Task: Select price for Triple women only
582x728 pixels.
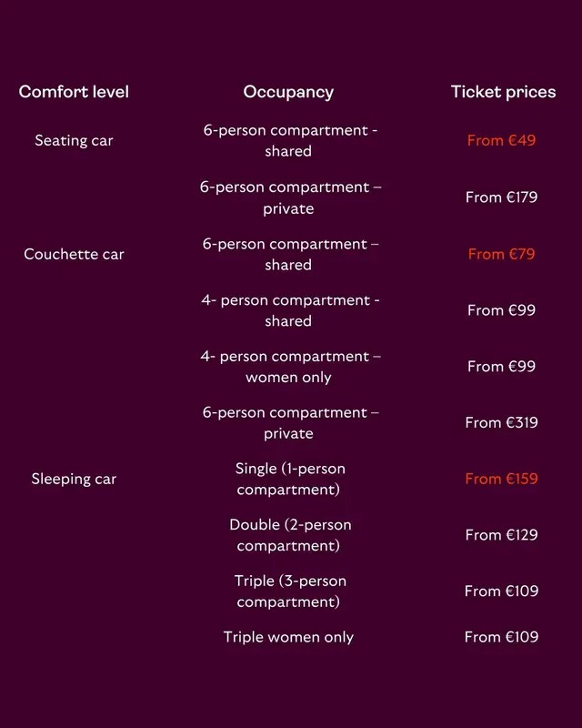Action: click(501, 637)
